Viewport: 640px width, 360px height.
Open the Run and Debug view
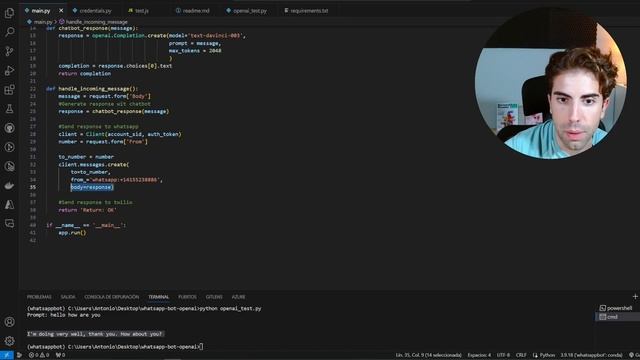click(9, 70)
